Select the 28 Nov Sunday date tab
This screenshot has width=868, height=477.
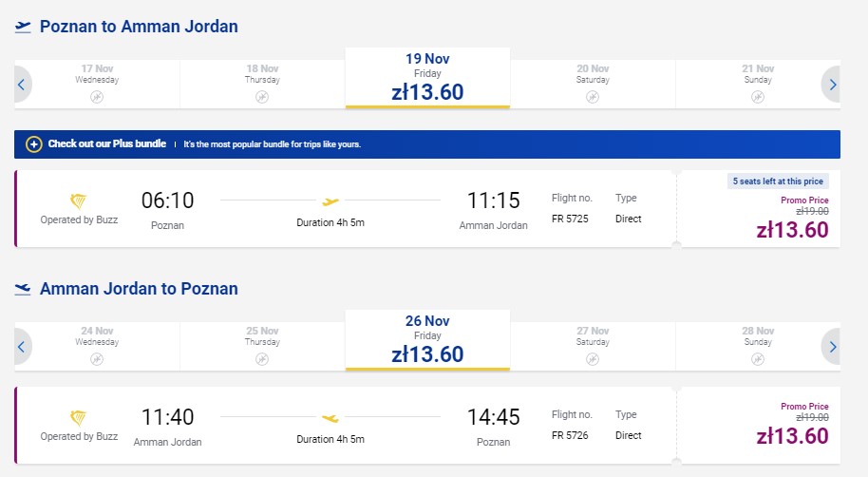tap(758, 346)
